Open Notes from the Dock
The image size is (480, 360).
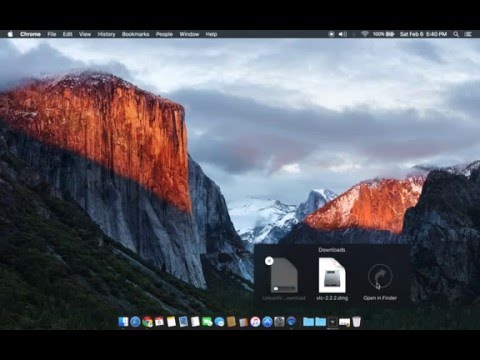click(x=171, y=322)
